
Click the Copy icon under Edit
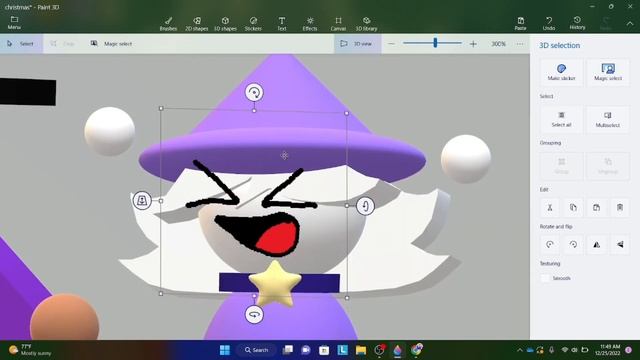point(573,208)
